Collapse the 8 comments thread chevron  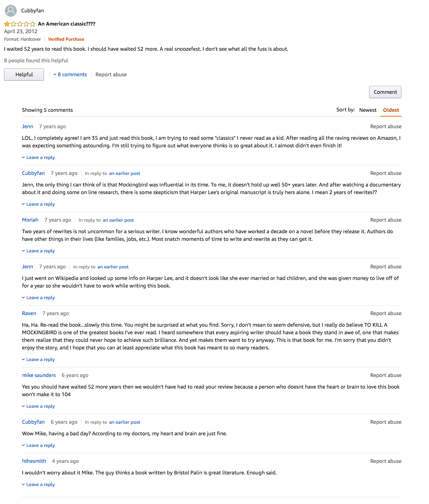[x=55, y=75]
